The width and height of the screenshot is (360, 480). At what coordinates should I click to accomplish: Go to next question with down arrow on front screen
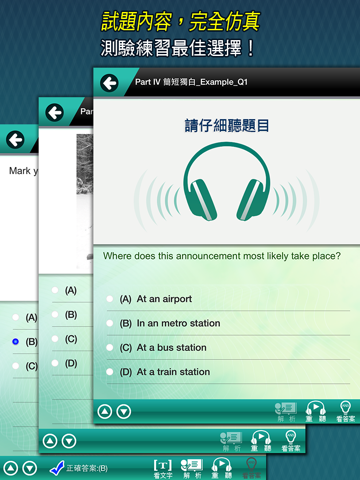[x=124, y=412]
